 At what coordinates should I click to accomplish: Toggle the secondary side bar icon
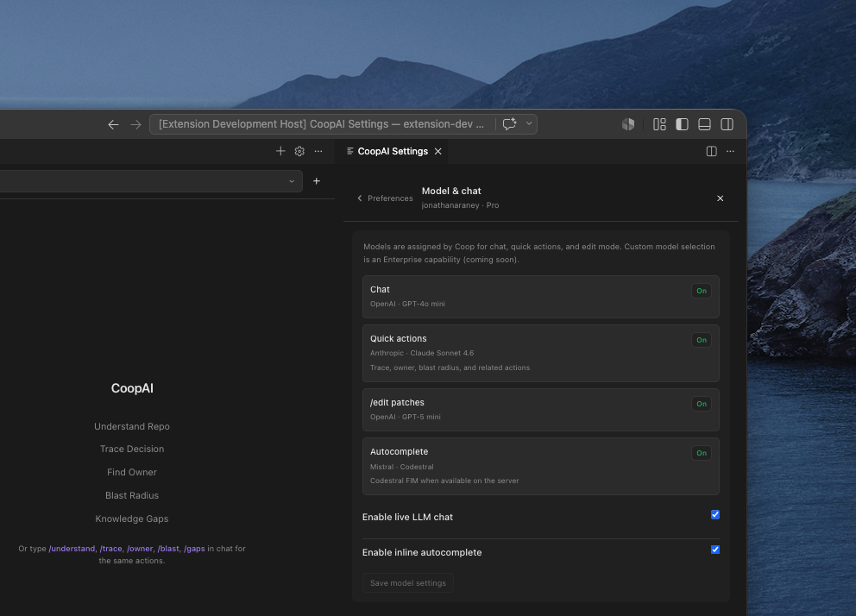point(727,124)
